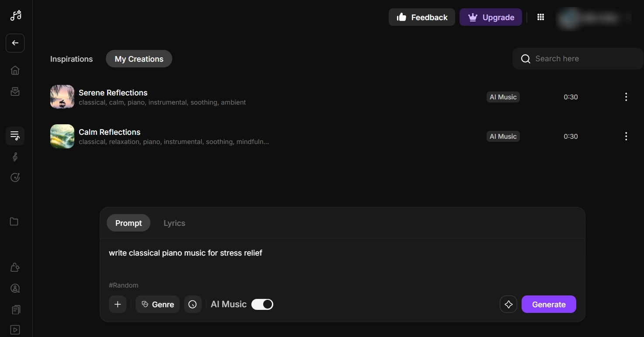Open the Genre selection dropdown

coord(157,304)
